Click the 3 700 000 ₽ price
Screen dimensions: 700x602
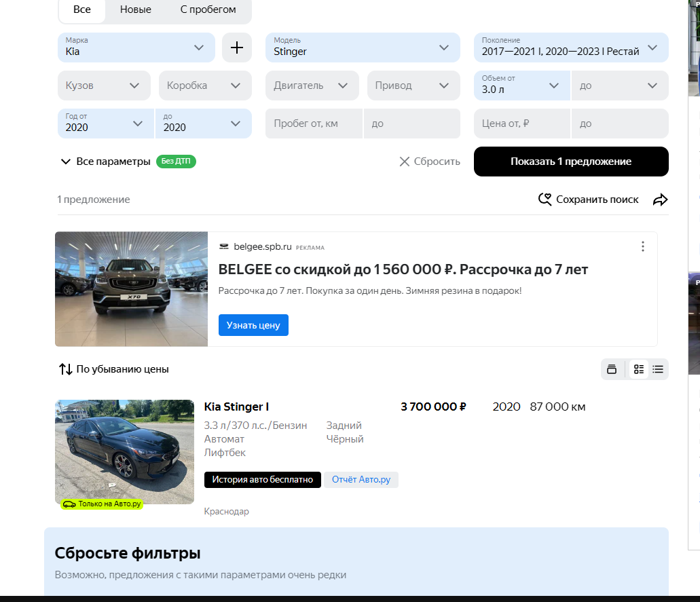433,407
